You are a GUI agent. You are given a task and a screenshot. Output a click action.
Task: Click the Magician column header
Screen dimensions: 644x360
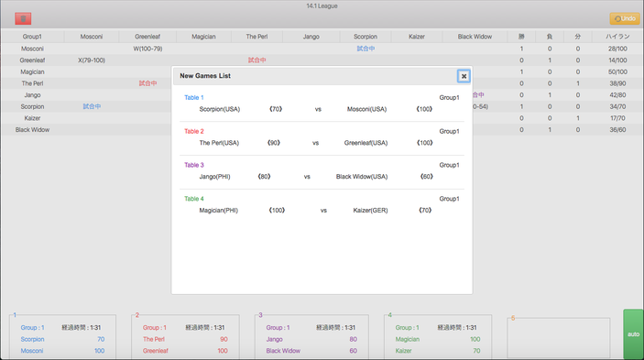(203, 37)
